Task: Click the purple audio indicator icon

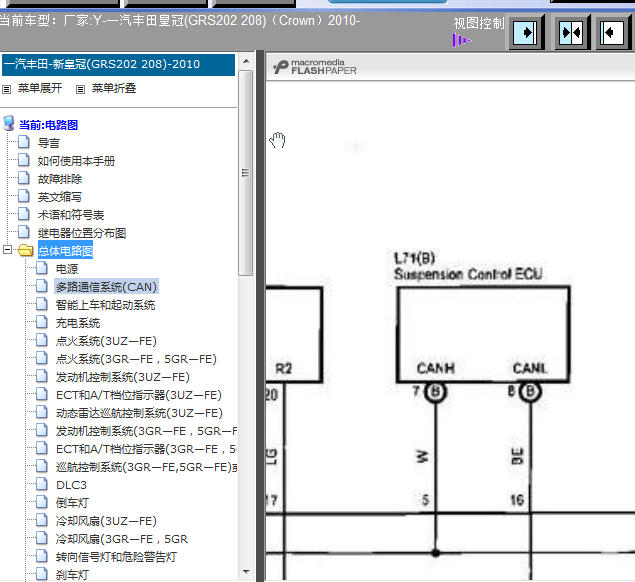Action: [x=462, y=41]
